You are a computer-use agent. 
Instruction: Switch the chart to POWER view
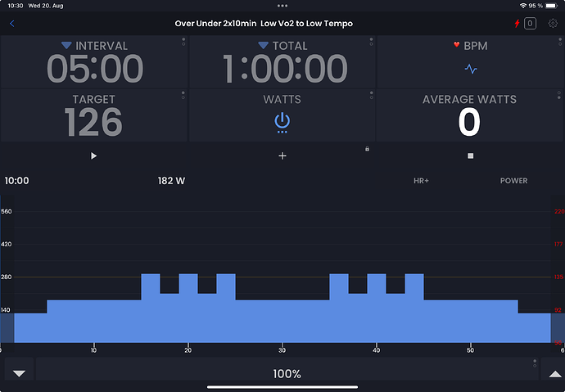point(513,181)
